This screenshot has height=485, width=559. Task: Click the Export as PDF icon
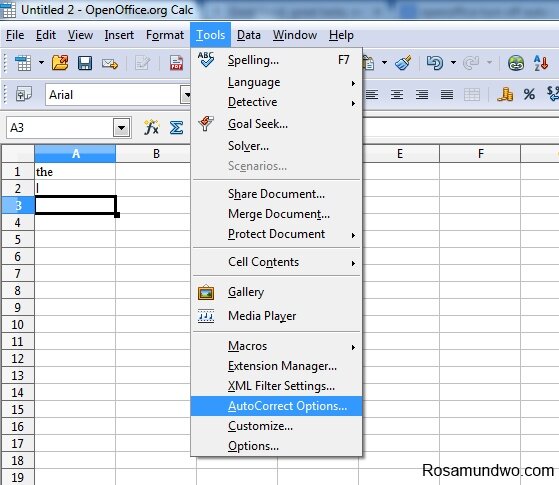(x=176, y=63)
